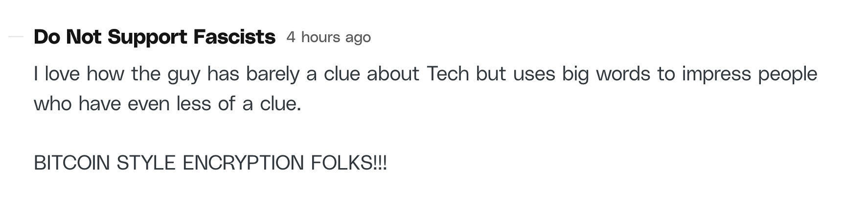Click the BITCOIN STYLE ENCRYPTION FOLKS line
This screenshot has height=198, width=868.
tap(210, 163)
